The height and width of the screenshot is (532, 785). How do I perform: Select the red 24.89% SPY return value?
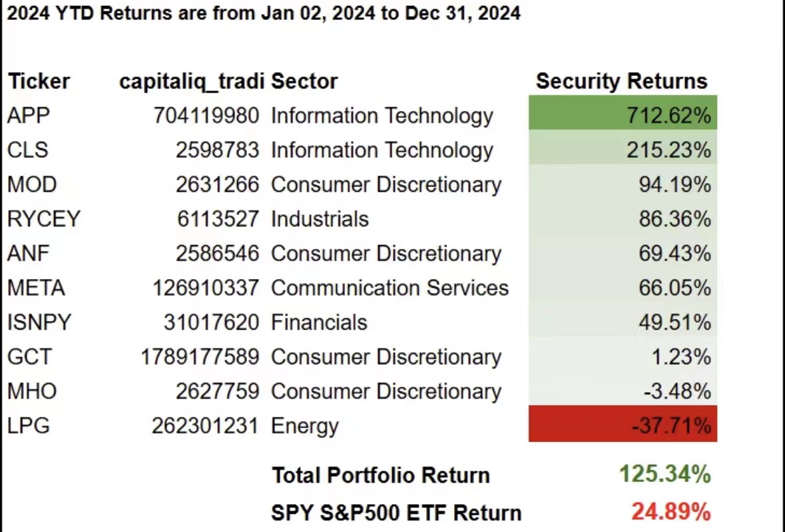(x=670, y=512)
